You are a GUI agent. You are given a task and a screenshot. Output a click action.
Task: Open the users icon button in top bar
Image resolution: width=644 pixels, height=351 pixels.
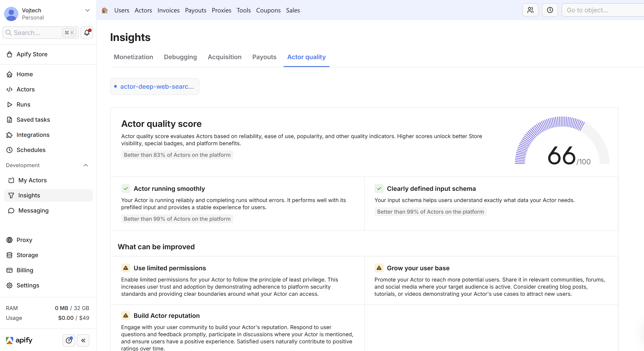(x=530, y=10)
